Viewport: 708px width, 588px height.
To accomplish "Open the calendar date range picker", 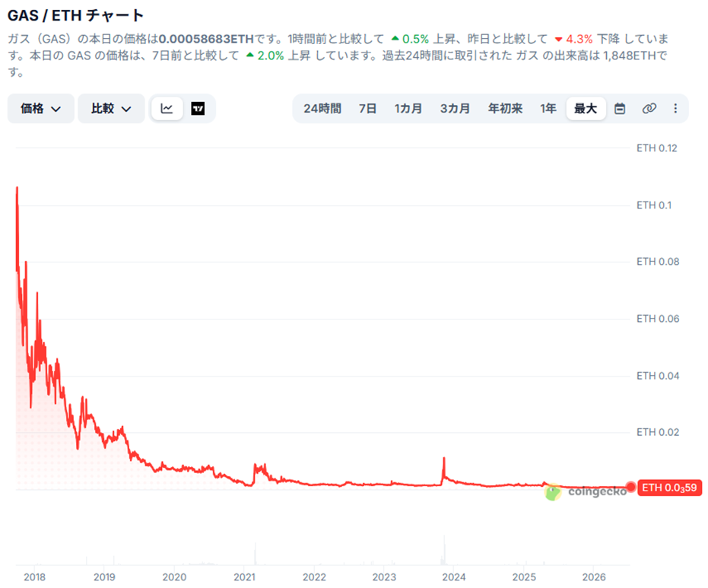I will 620,108.
